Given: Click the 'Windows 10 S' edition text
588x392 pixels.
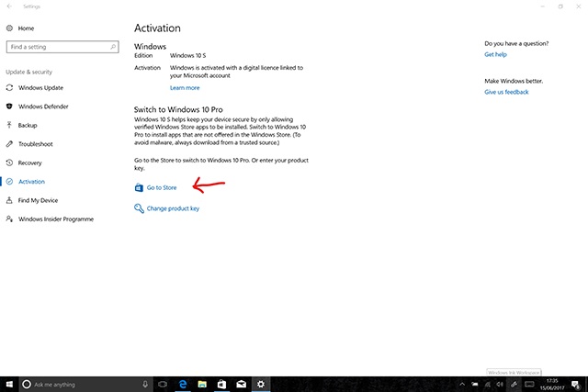Looking at the screenshot, I should tap(187, 55).
